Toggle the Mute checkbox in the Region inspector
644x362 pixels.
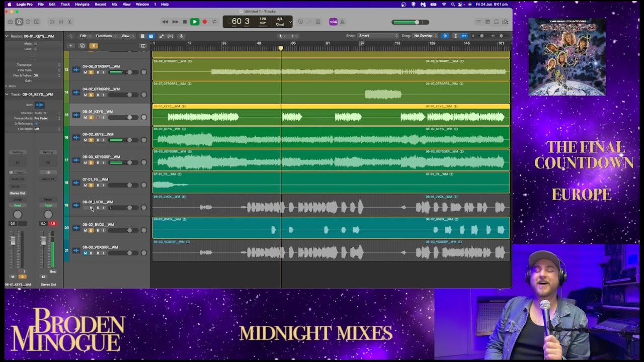[x=35, y=44]
